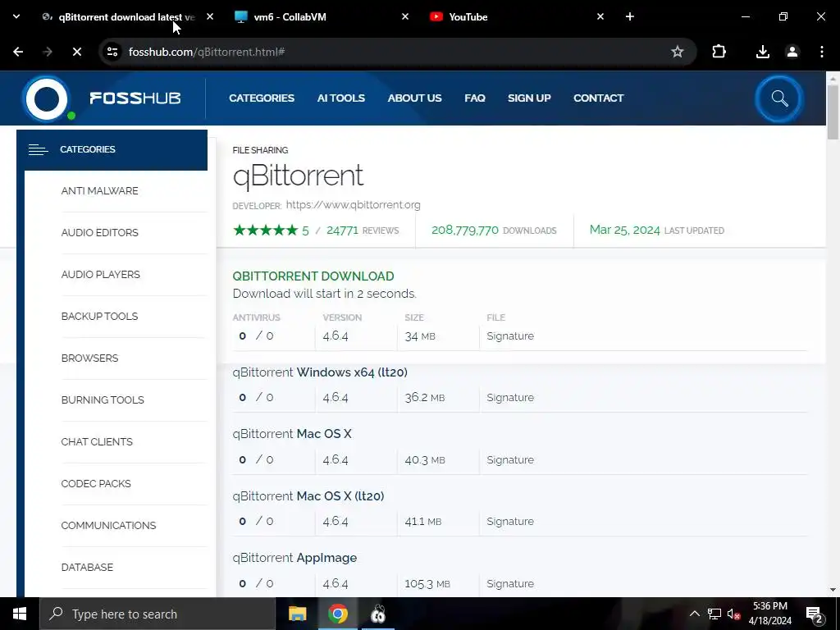The width and height of the screenshot is (840, 630).
Task: Visit developer link https://www.qbittorrent.org
Action: tap(353, 204)
